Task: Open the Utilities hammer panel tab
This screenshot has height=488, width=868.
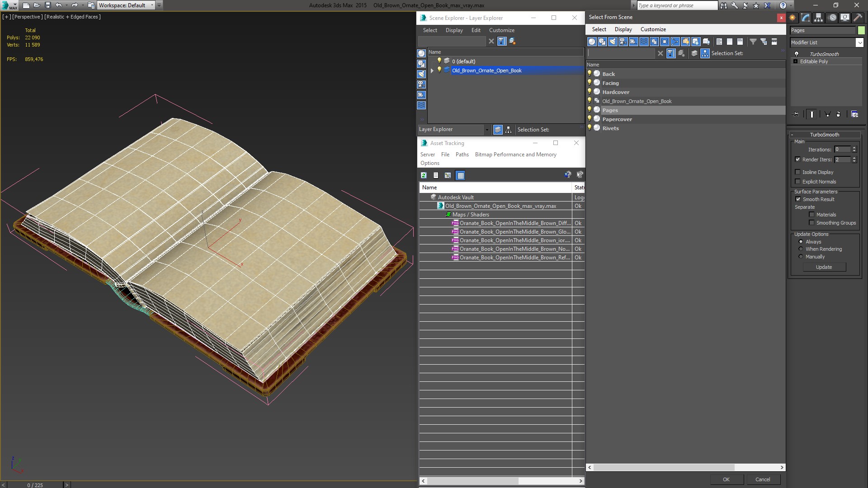Action: (858, 18)
